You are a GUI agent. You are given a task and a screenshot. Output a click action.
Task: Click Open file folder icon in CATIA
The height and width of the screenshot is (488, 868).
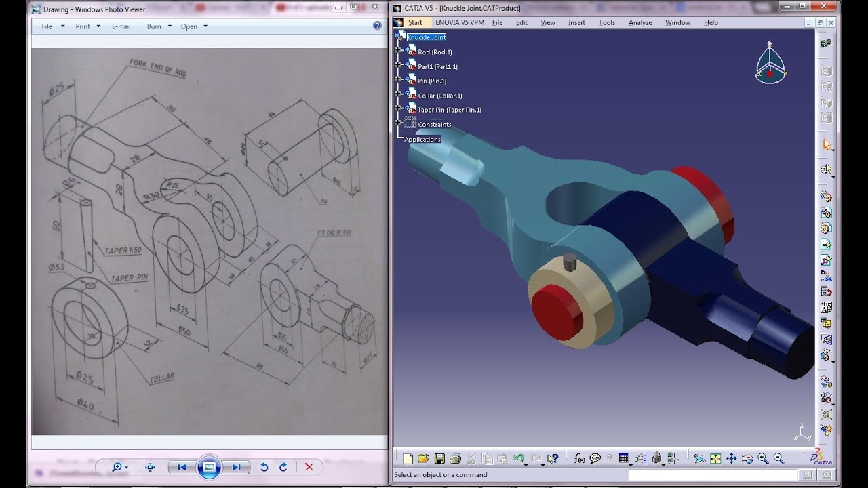click(424, 459)
